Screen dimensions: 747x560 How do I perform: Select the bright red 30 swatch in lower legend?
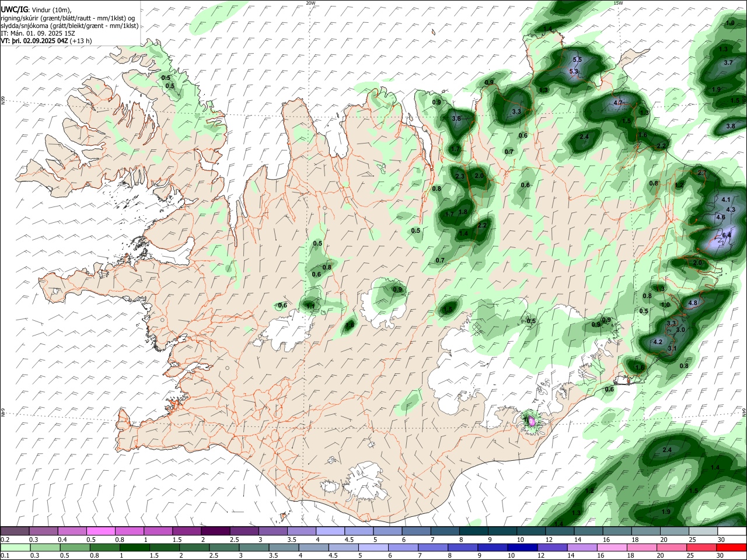[732, 548]
